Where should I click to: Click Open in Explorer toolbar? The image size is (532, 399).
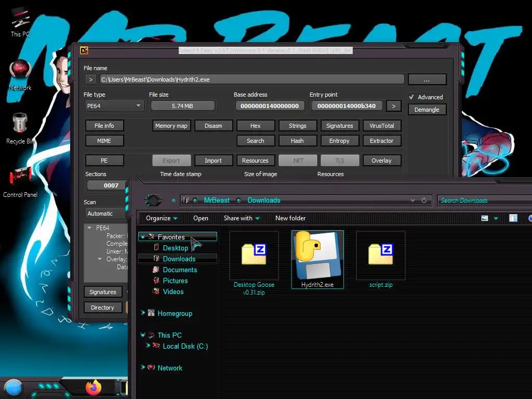pos(201,218)
